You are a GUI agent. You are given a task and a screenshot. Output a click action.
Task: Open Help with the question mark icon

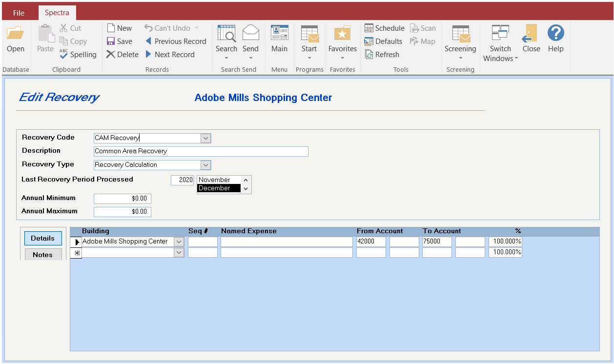555,39
